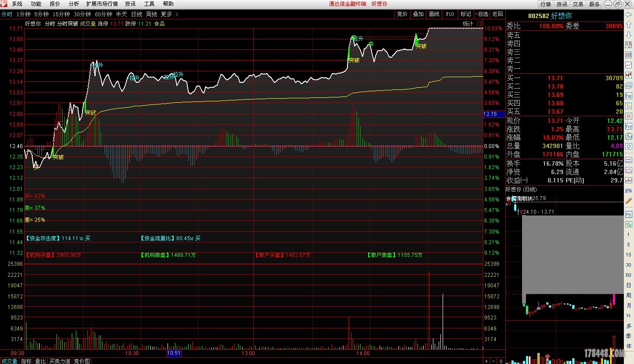Switch to 30分钟 period tab
Image resolution: width=634 pixels, height=364 pixels.
(82, 14)
